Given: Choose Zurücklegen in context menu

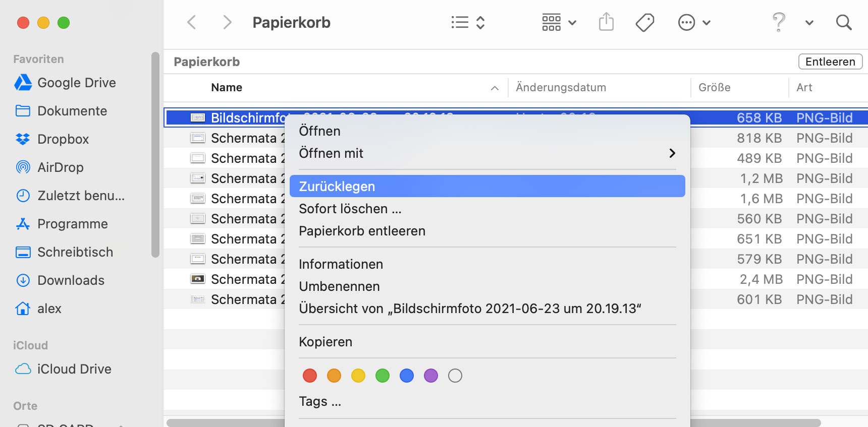Looking at the screenshot, I should (x=487, y=186).
